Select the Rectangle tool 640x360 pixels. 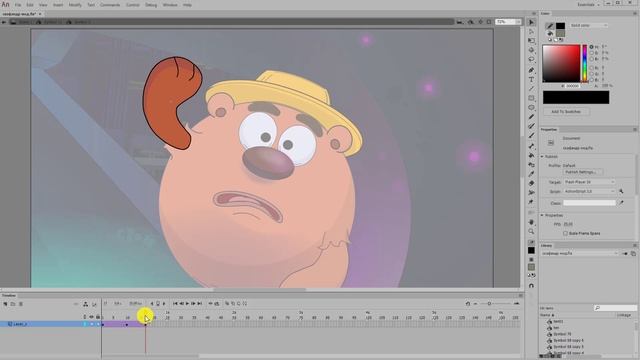[531, 98]
